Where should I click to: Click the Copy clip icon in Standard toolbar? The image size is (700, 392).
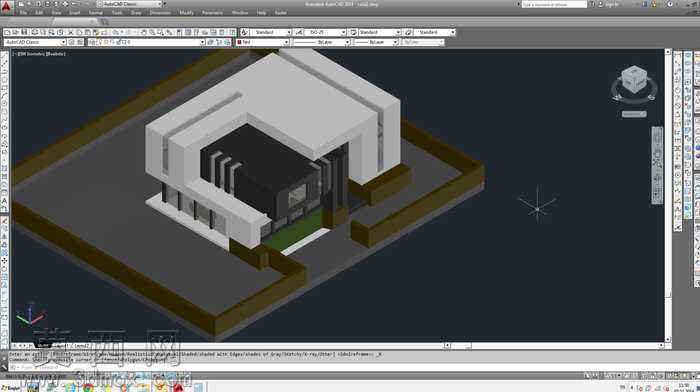(x=79, y=32)
